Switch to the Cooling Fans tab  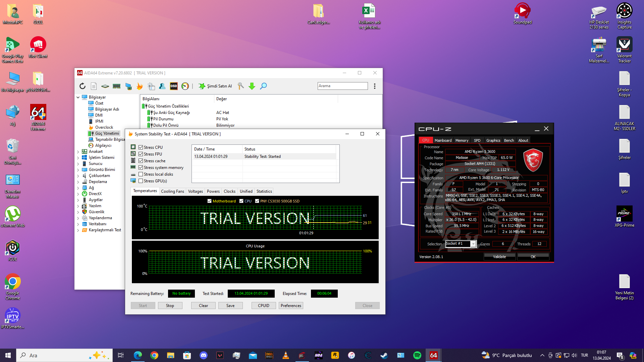172,191
